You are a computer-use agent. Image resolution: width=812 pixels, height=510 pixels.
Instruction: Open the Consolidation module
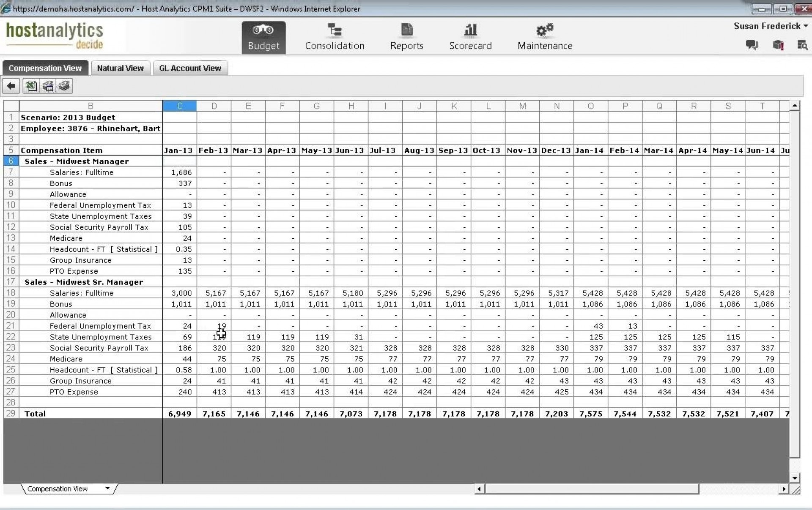pos(335,36)
